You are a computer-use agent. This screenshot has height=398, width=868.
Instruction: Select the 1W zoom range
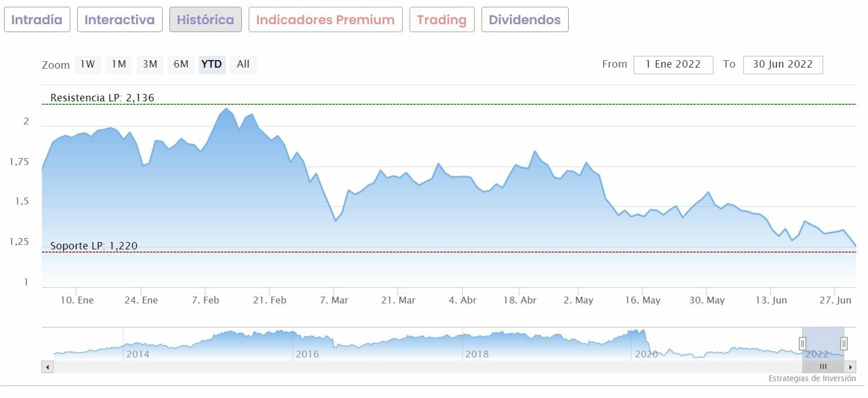pos(87,64)
